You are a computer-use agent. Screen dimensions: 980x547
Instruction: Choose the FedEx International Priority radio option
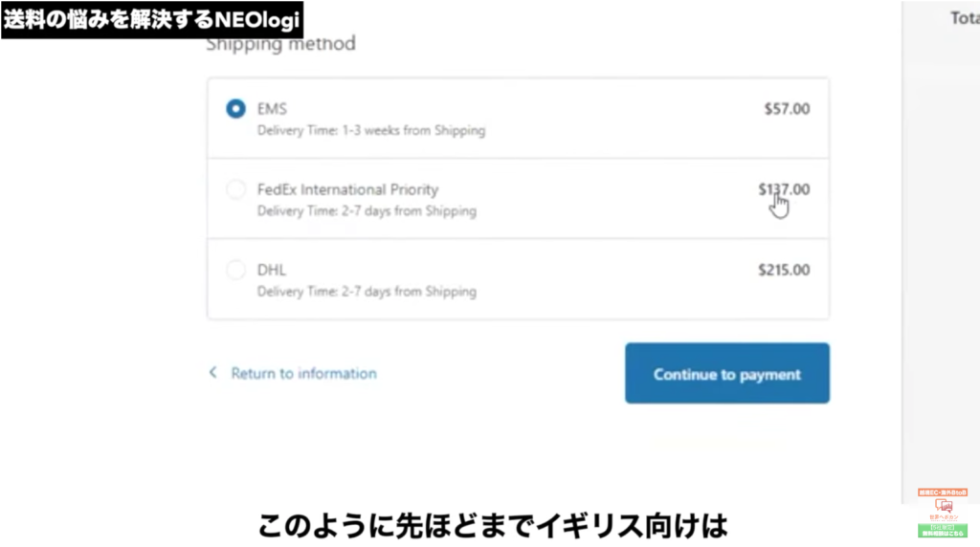coord(235,189)
